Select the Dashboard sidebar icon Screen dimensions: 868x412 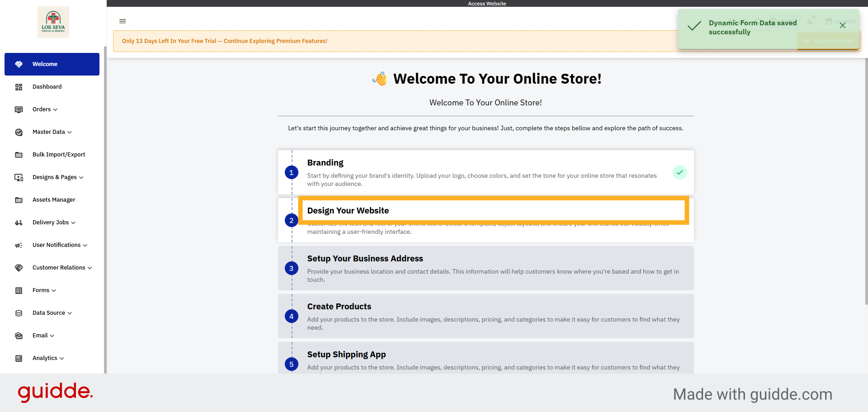19,87
